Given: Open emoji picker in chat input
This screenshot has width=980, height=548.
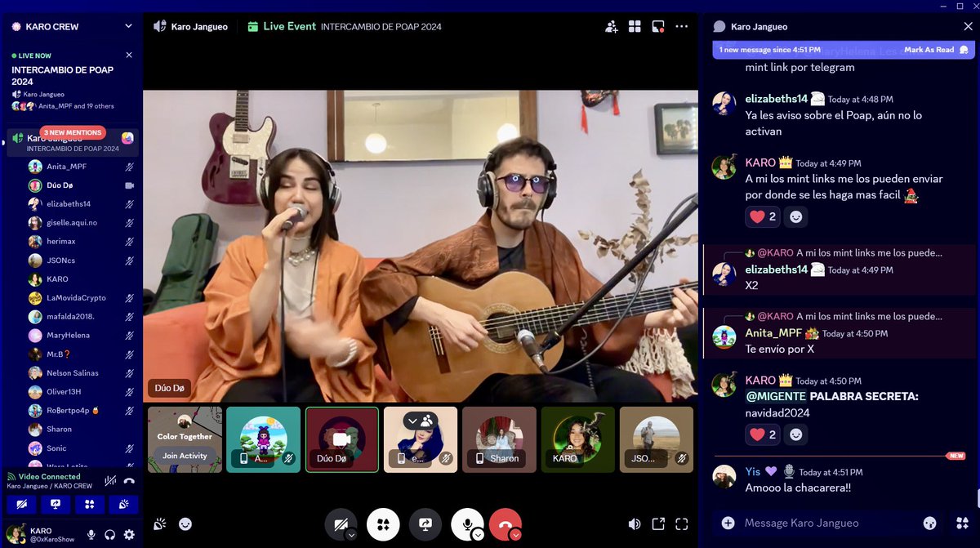Looking at the screenshot, I should [929, 523].
